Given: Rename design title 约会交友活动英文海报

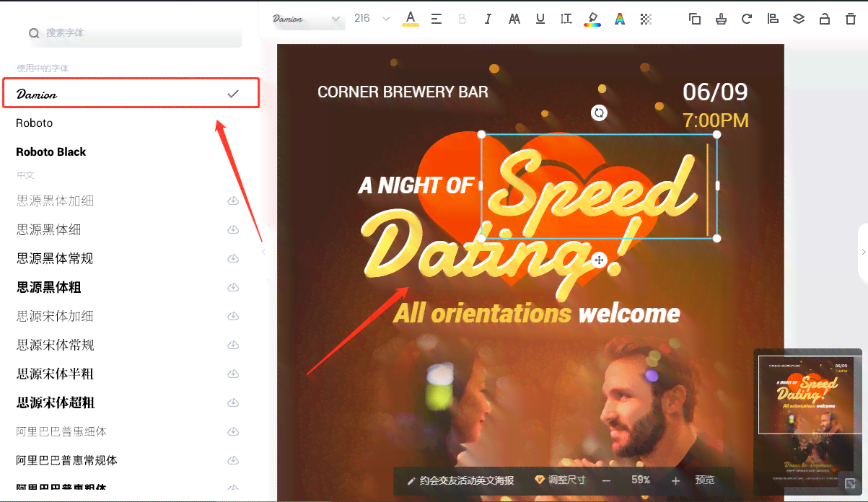Looking at the screenshot, I should coord(461,480).
